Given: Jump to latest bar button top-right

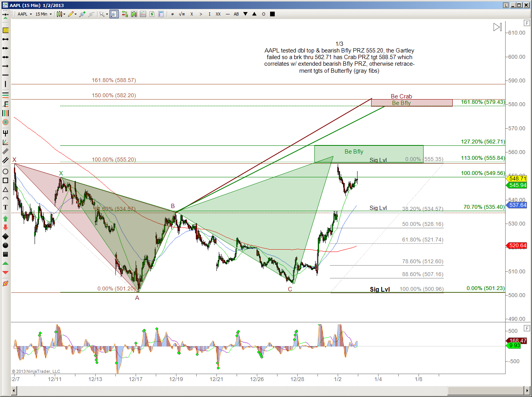Looking at the screenshot, I should click(497, 27).
